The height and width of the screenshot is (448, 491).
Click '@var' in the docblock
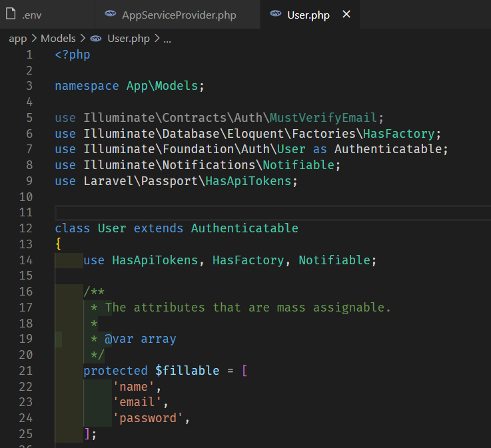(119, 339)
